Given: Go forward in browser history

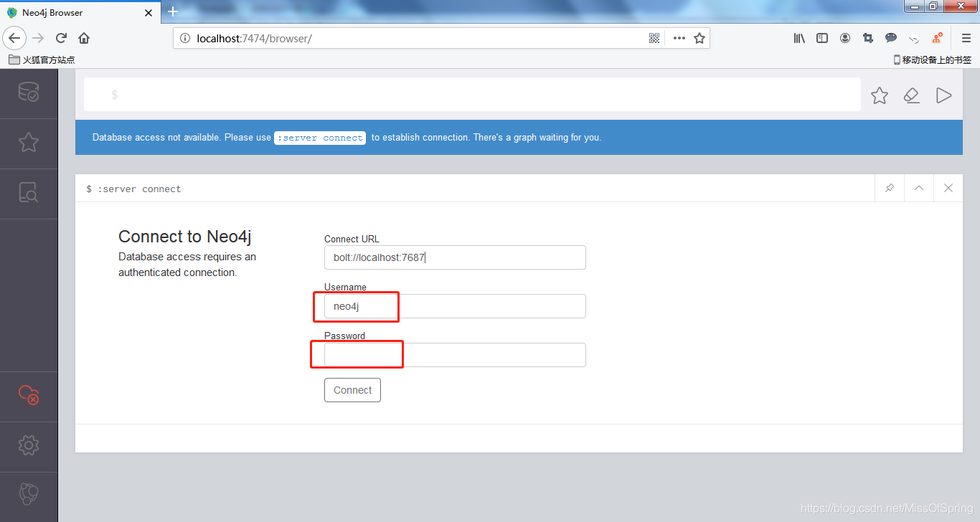Looking at the screenshot, I should click(38, 38).
